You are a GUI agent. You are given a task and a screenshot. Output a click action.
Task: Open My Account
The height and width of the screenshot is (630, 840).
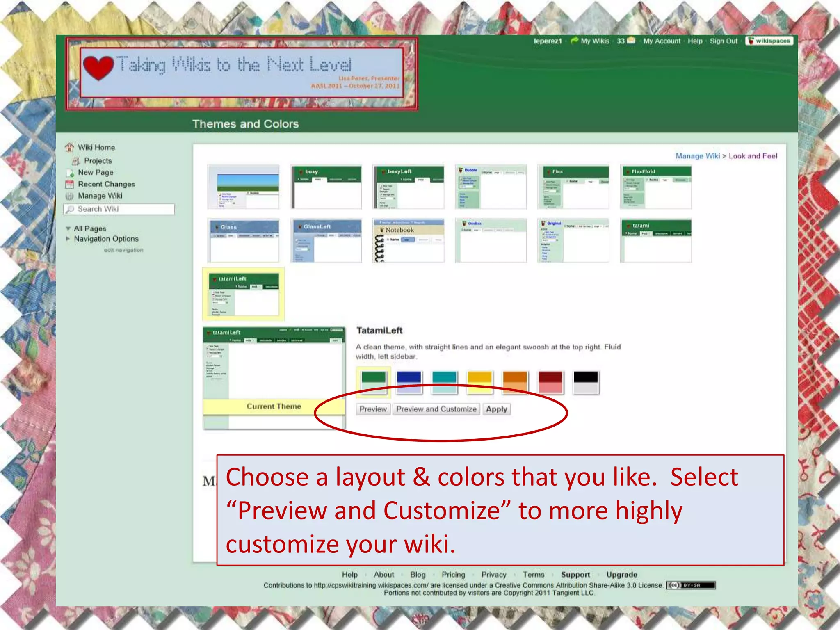click(662, 41)
